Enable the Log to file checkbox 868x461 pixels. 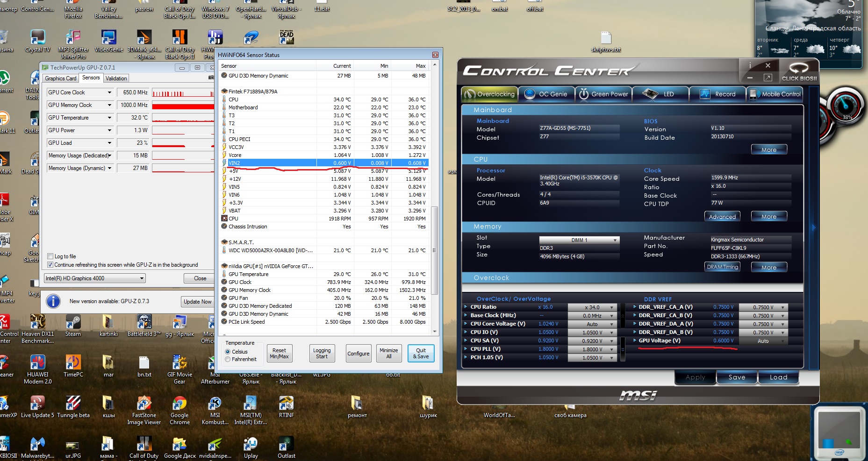(50, 256)
